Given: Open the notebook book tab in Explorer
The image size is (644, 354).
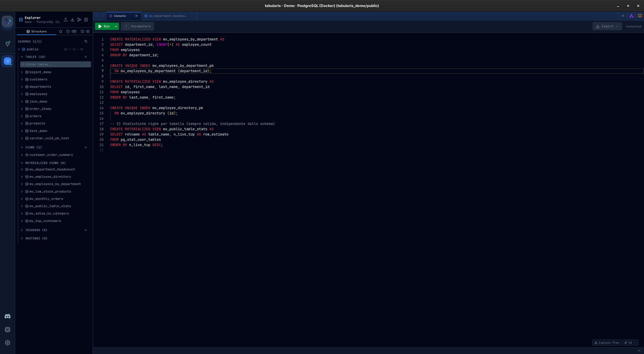Looking at the screenshot, I should 85,31.
